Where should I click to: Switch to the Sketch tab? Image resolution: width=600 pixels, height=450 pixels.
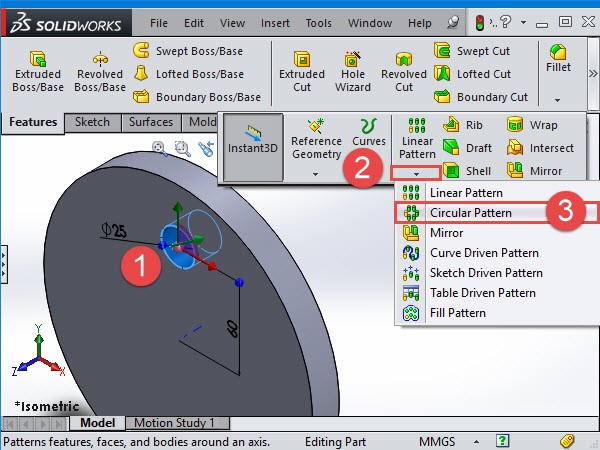(x=92, y=122)
